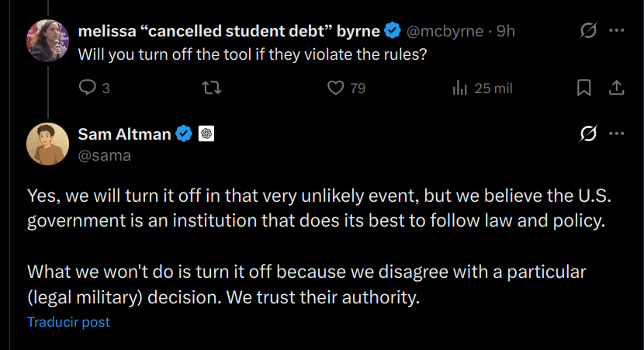644x350 pixels.
Task: Open the @mcbyrne handle link
Action: pos(445,31)
